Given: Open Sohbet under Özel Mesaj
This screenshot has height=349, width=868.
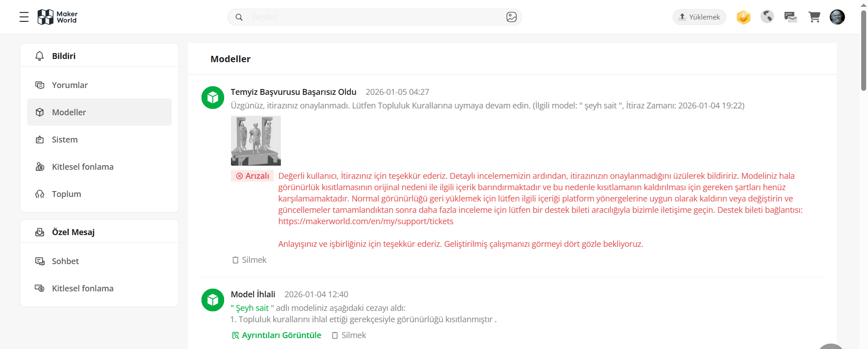Looking at the screenshot, I should (65, 261).
